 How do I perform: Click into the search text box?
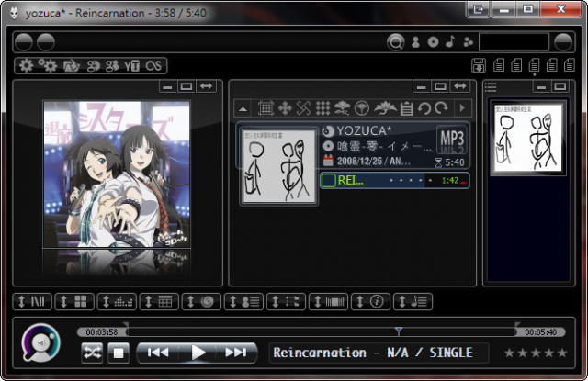tap(514, 42)
